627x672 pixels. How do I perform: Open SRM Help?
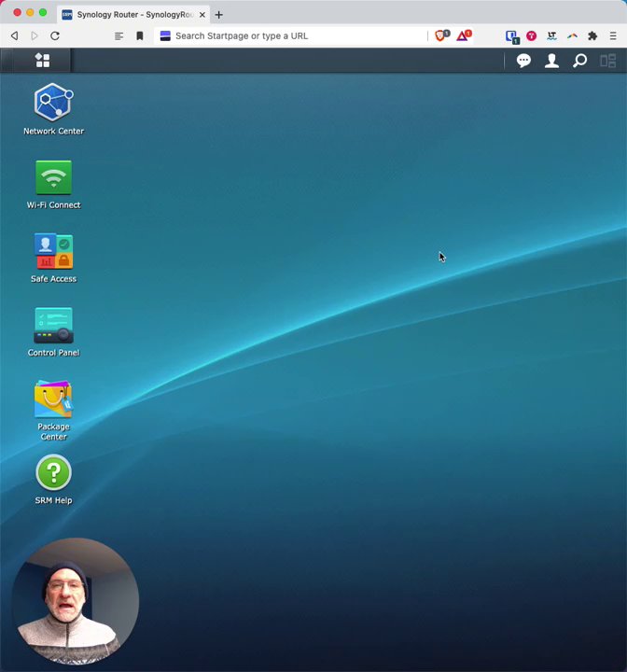pyautogui.click(x=53, y=480)
